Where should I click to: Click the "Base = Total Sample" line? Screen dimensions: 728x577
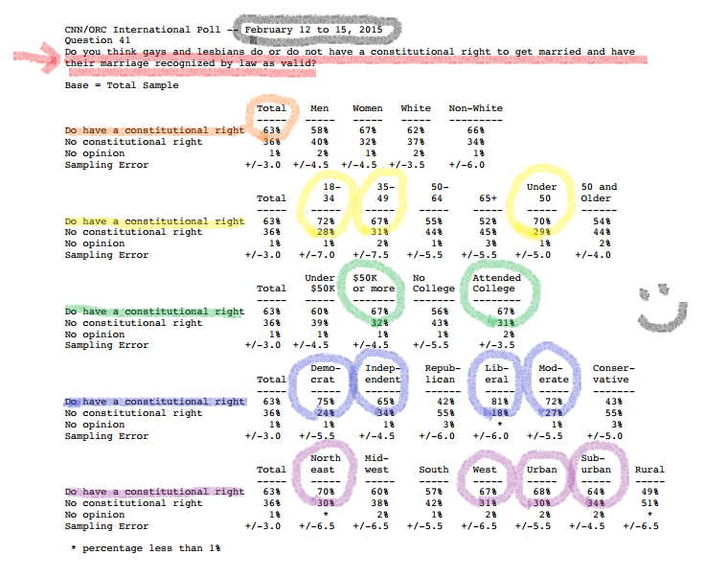tap(122, 85)
